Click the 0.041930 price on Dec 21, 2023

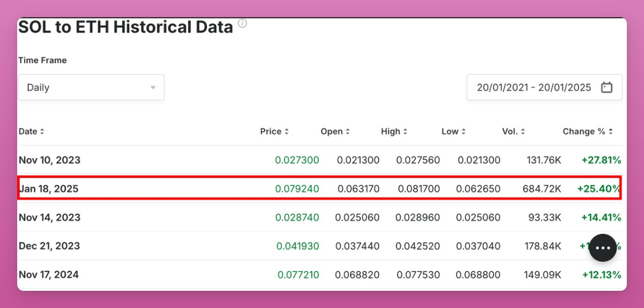297,246
